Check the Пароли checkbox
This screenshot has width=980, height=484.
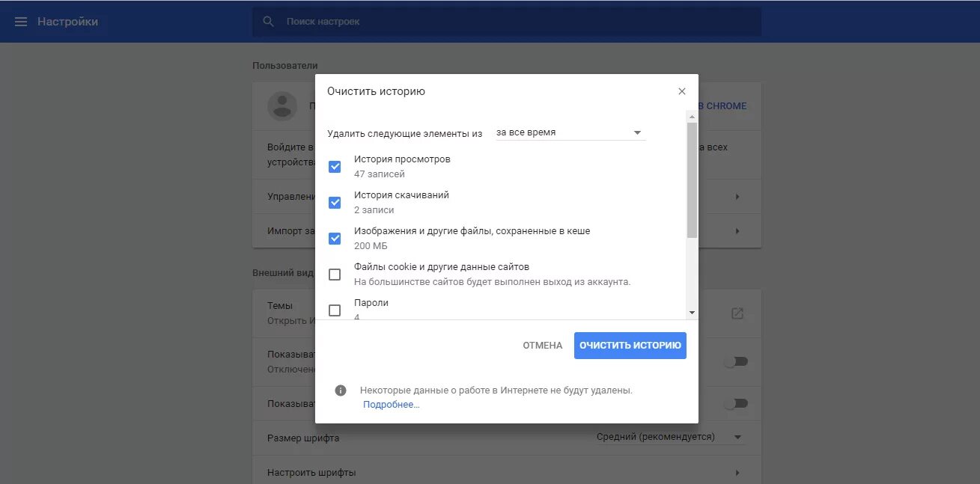pos(335,310)
